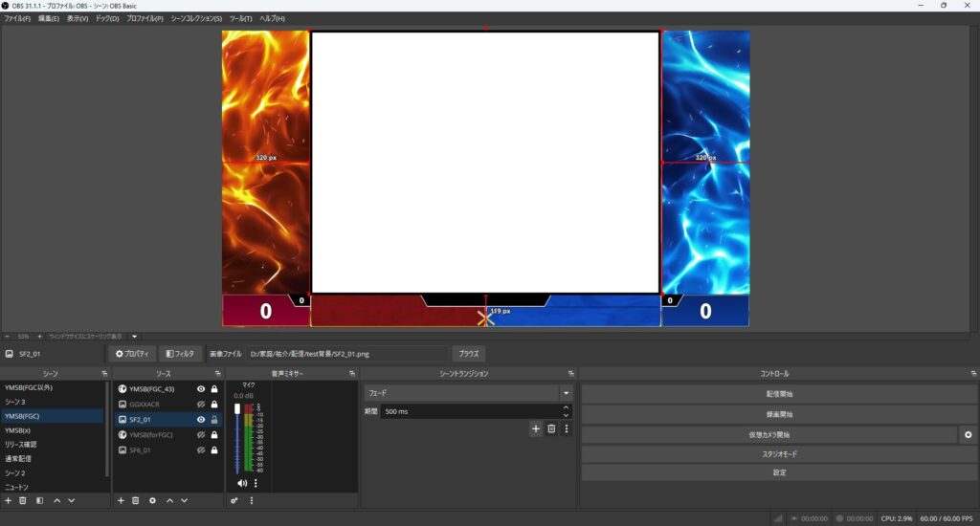
Task: Show the GGXXACR source eye icon
Action: [x=201, y=405]
